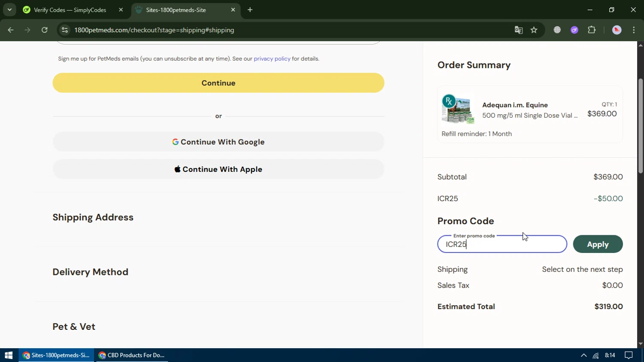This screenshot has height=362, width=644.
Task: Click the globe extension icon
Action: click(557, 30)
